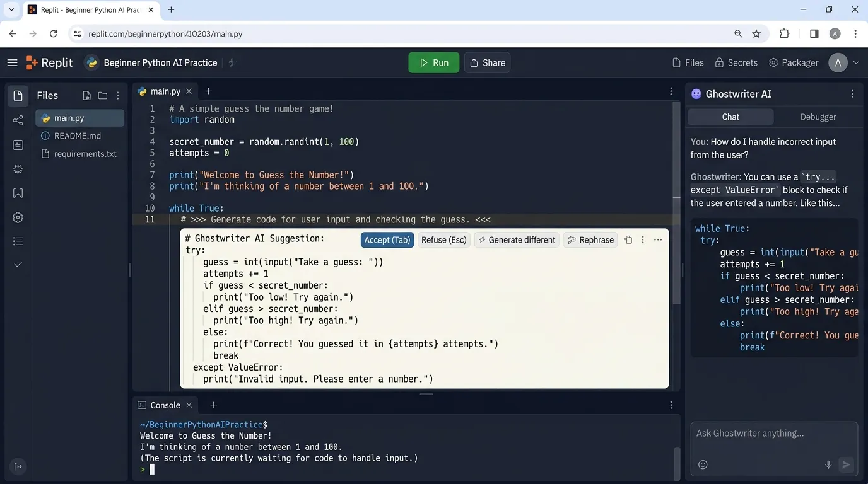This screenshot has width=868, height=484.
Task: Click Rephrase suggestion button
Action: pos(590,240)
